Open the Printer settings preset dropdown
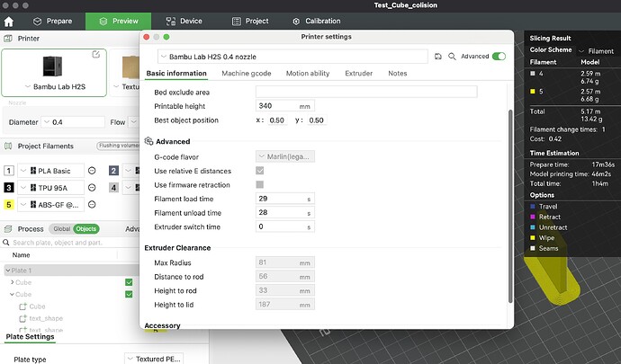The width and height of the screenshot is (621, 364). [292, 57]
